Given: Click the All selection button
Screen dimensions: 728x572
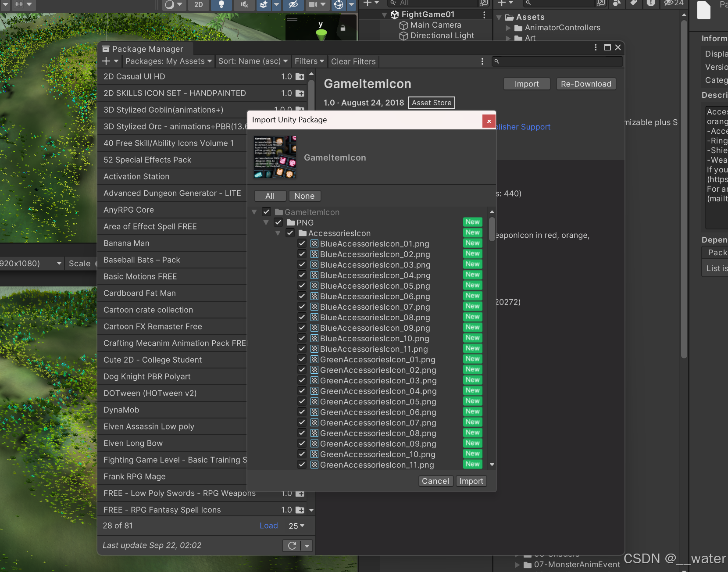Looking at the screenshot, I should [270, 196].
